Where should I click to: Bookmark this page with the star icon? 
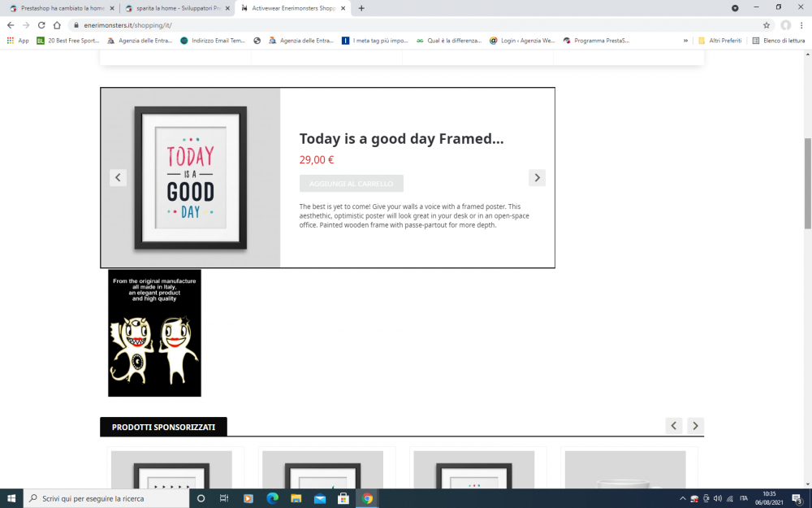[x=767, y=25]
